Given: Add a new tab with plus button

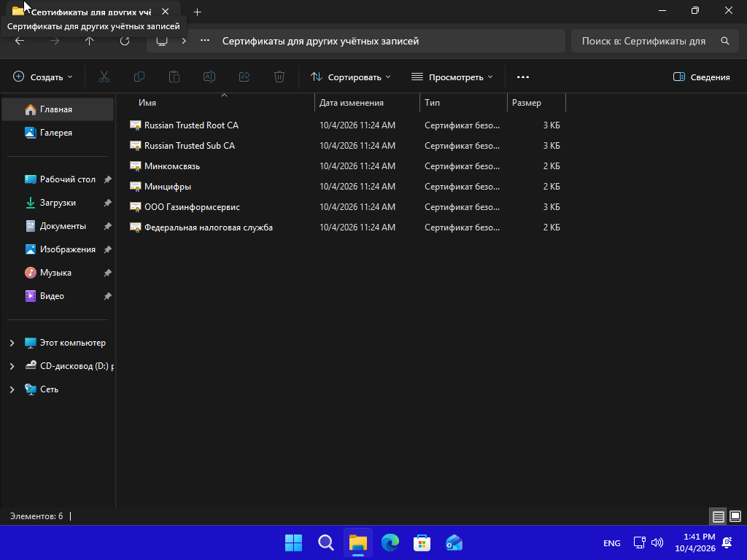Looking at the screenshot, I should pyautogui.click(x=197, y=12).
